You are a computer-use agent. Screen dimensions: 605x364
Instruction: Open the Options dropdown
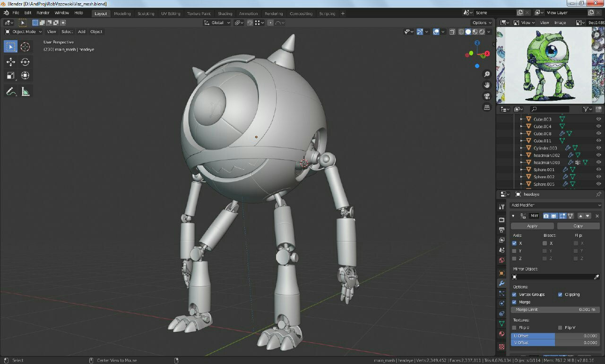point(482,23)
